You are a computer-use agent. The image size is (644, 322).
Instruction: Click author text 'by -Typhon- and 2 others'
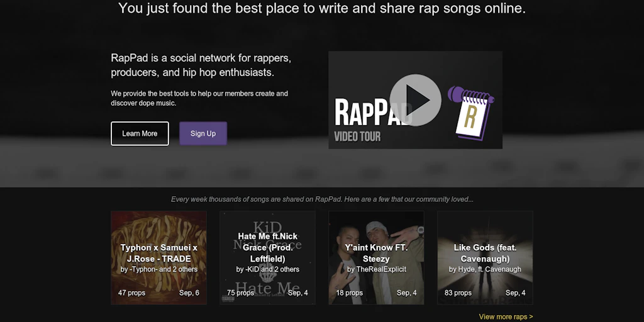[159, 269]
